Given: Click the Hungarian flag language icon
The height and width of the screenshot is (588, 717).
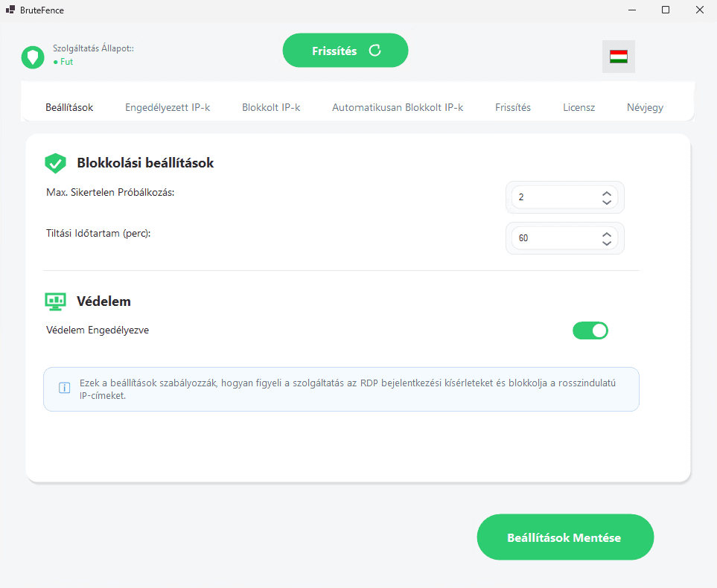Looking at the screenshot, I should point(618,57).
